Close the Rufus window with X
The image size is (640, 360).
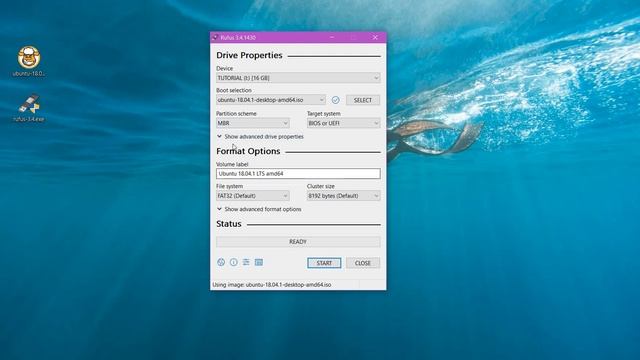point(375,37)
